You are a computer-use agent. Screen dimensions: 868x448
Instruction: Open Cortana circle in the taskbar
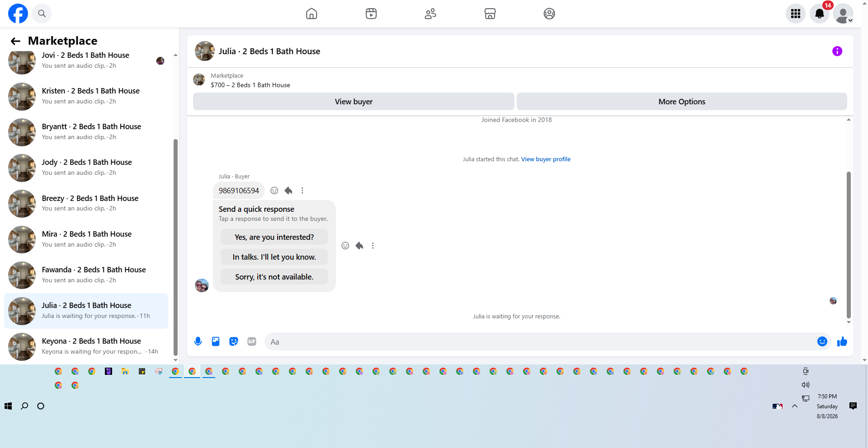pos(41,406)
